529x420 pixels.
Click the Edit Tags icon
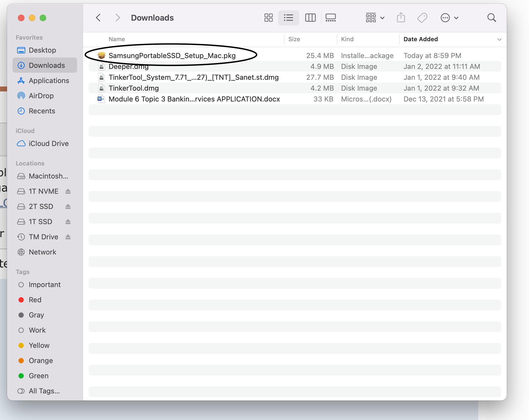click(422, 18)
